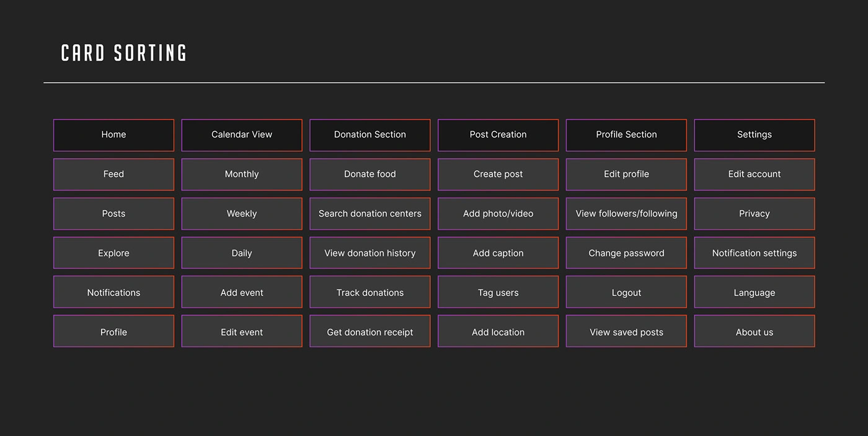The height and width of the screenshot is (436, 868).
Task: Choose the Daily card
Action: pyautogui.click(x=242, y=253)
